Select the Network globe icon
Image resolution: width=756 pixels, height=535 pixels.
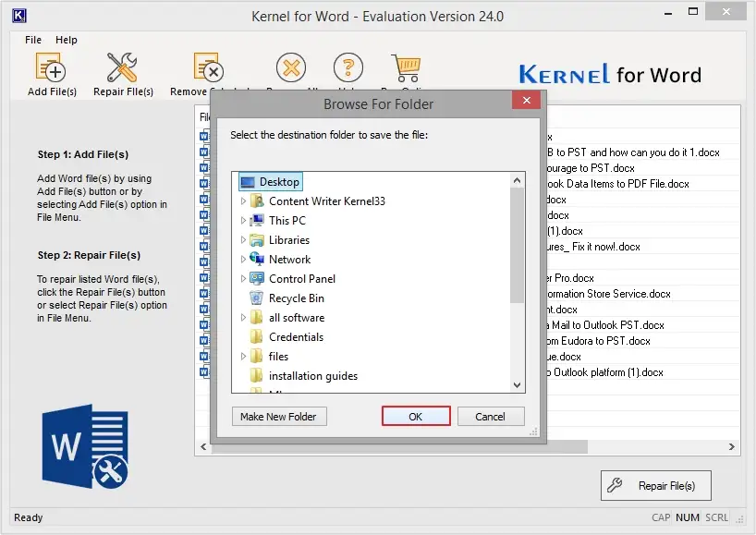pyautogui.click(x=257, y=259)
